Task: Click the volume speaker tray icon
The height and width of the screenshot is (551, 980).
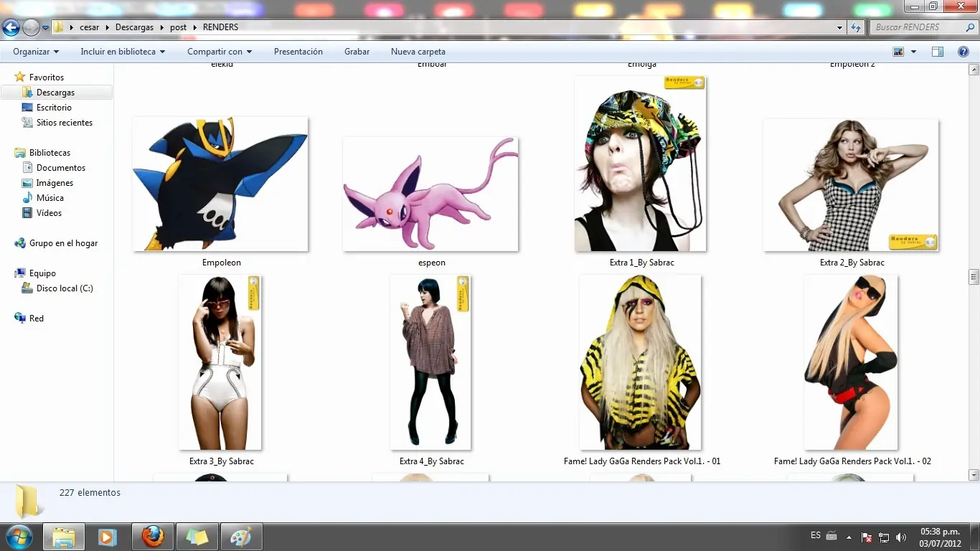Action: click(901, 537)
